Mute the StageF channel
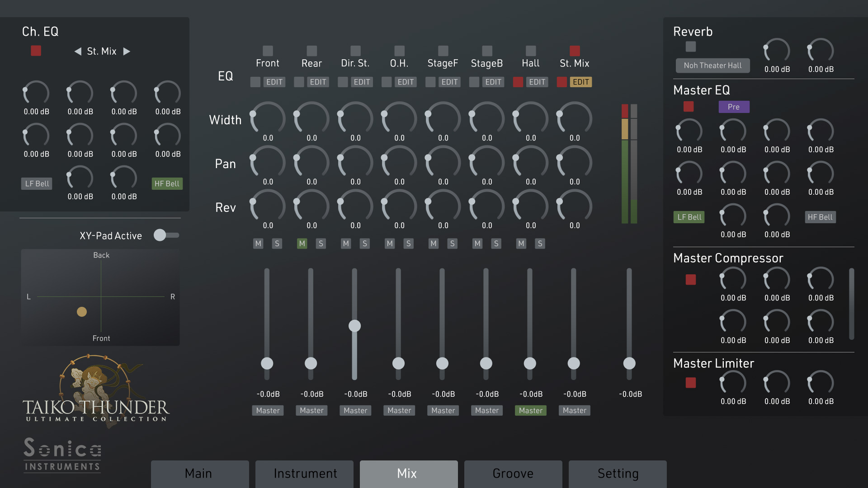 [434, 244]
